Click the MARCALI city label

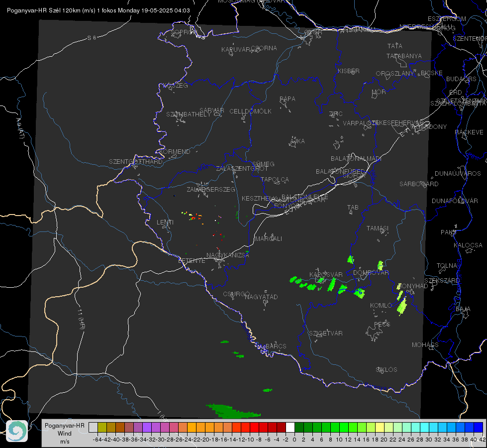click(269, 239)
